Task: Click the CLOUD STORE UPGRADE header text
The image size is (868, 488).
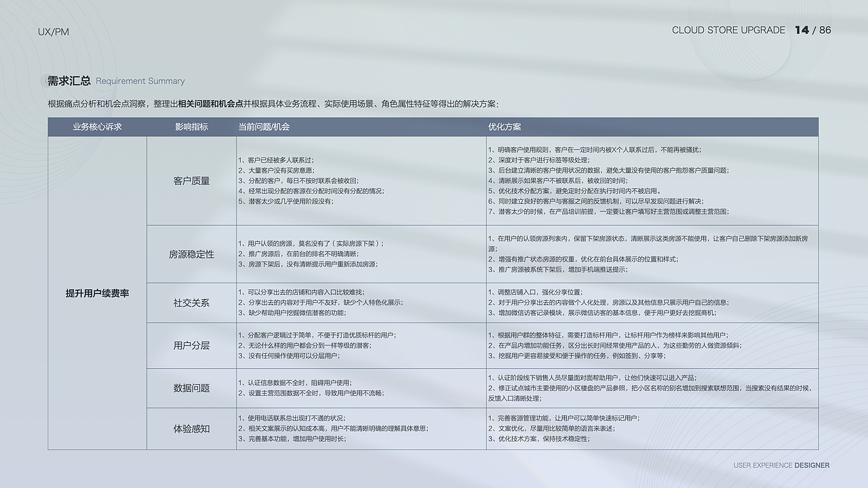Action: coord(727,30)
